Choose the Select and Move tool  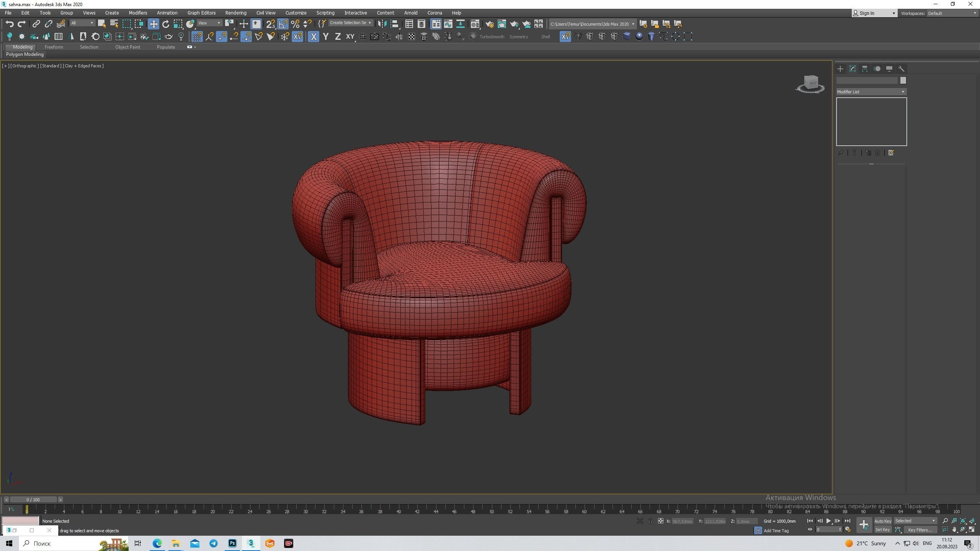(154, 24)
